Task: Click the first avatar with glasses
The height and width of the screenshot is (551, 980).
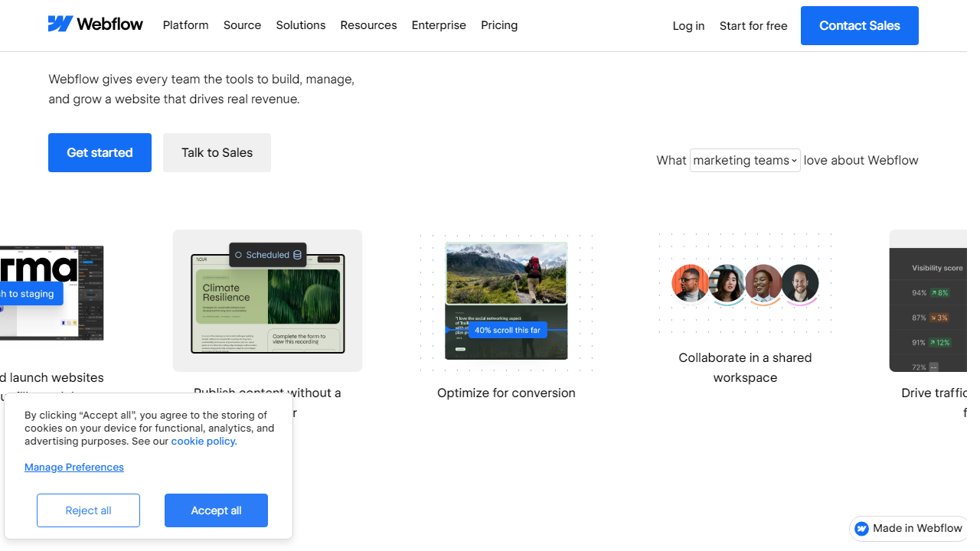Action: point(691,284)
